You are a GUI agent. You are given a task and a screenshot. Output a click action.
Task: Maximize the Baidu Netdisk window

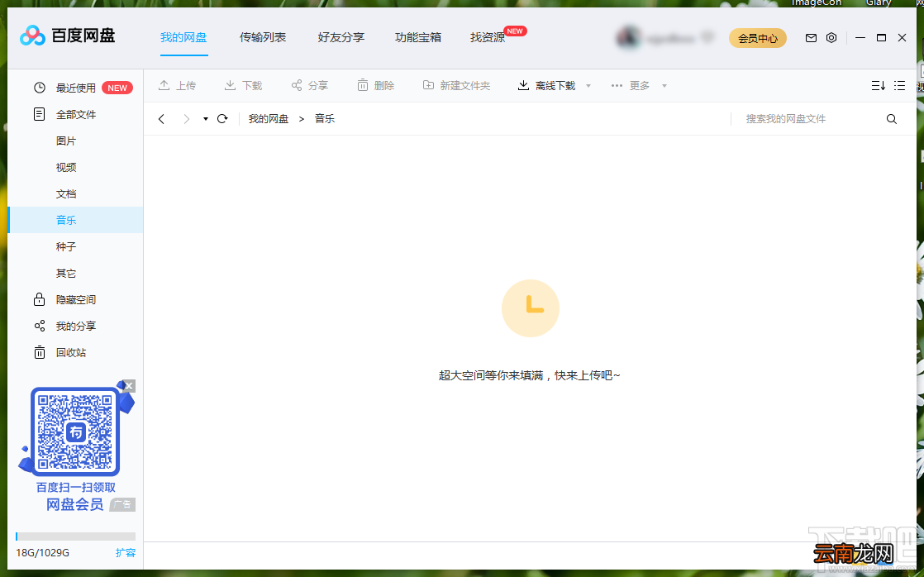[882, 38]
